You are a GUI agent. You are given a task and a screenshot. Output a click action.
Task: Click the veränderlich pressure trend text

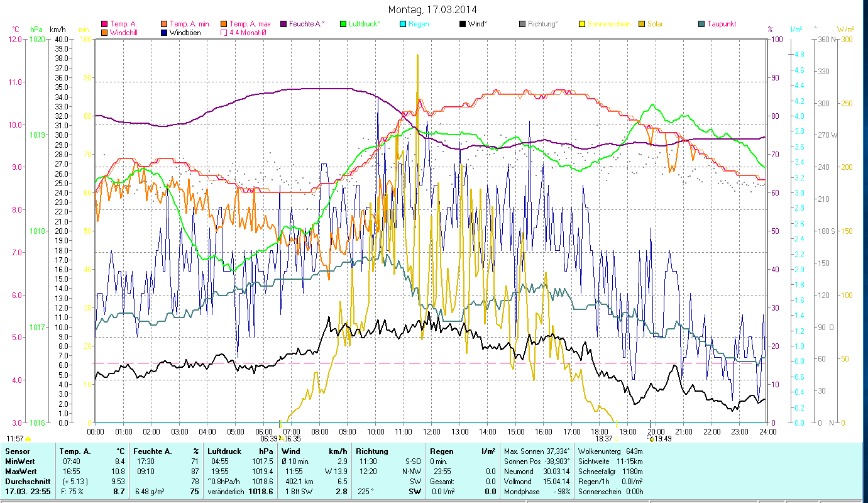[x=226, y=491]
